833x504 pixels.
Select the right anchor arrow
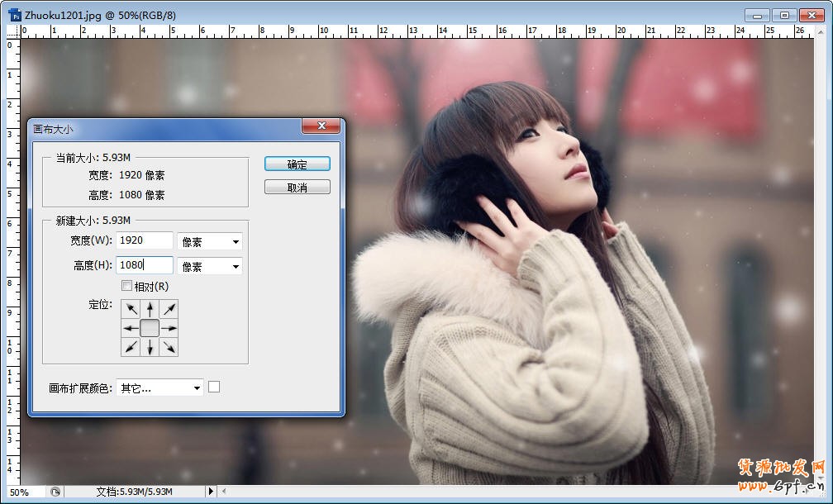[170, 327]
